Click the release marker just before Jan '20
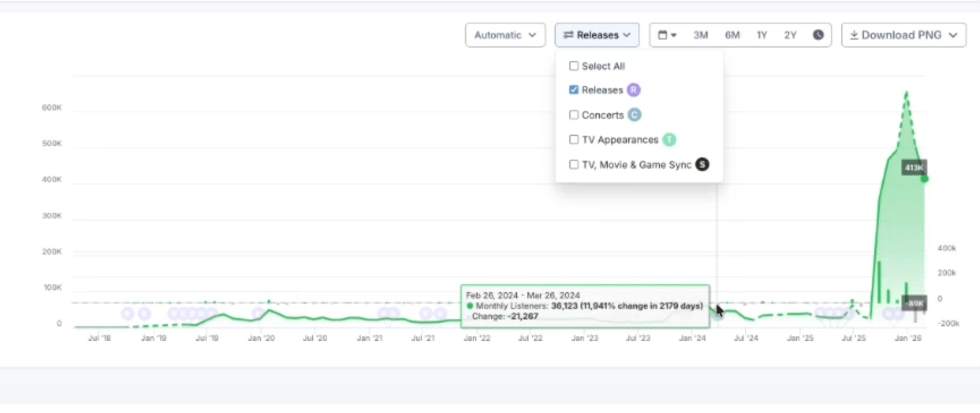The height and width of the screenshot is (413, 980). point(258,313)
